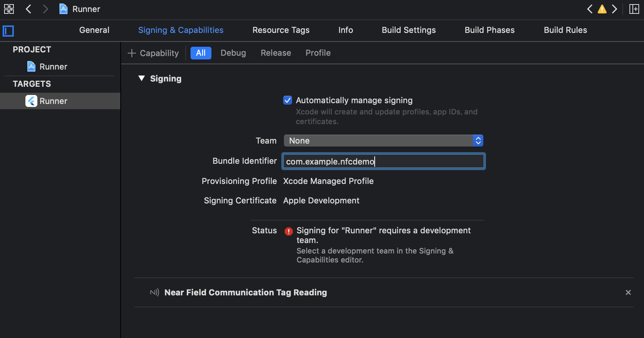Image resolution: width=644 pixels, height=338 pixels.
Task: Click the Runner project file icon in breadcrumb
Action: coord(64,9)
